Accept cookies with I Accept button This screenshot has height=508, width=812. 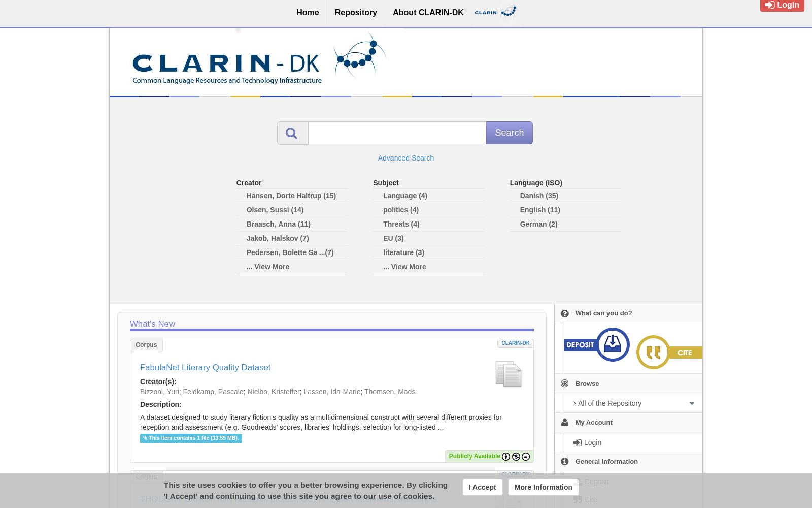pos(483,487)
